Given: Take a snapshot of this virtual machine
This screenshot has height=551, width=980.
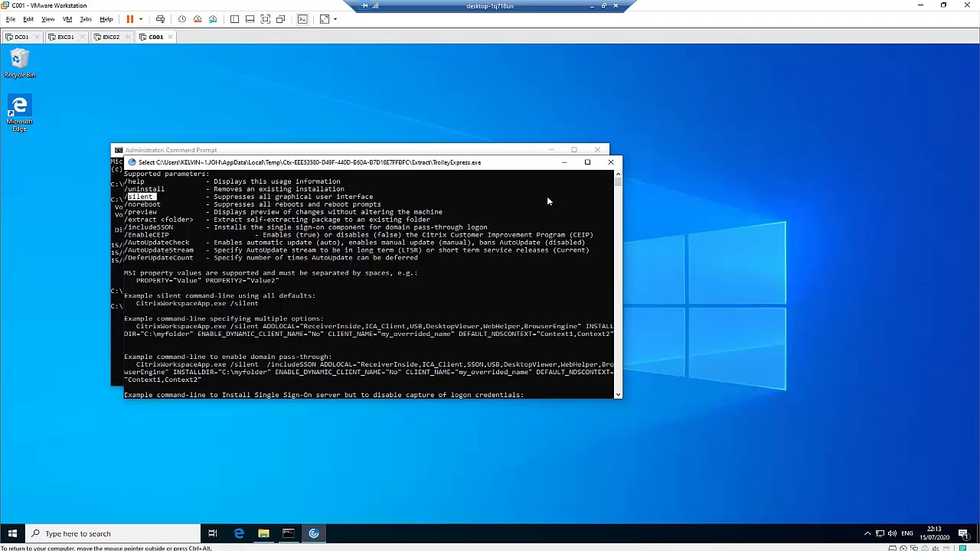Looking at the screenshot, I should pyautogui.click(x=182, y=19).
